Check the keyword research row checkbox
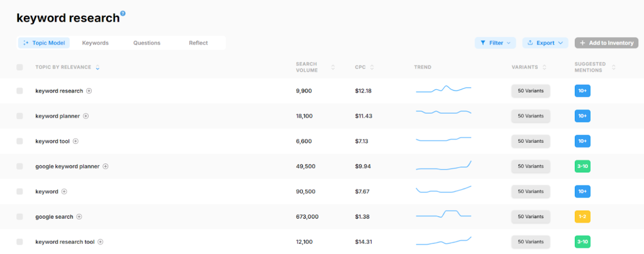Image resolution: width=644 pixels, height=254 pixels. point(19,91)
